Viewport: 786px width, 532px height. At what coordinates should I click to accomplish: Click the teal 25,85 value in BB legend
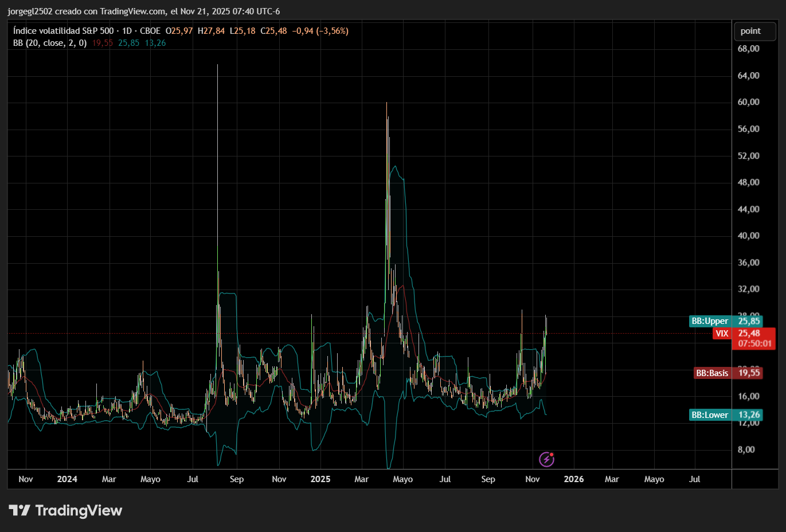(x=128, y=43)
